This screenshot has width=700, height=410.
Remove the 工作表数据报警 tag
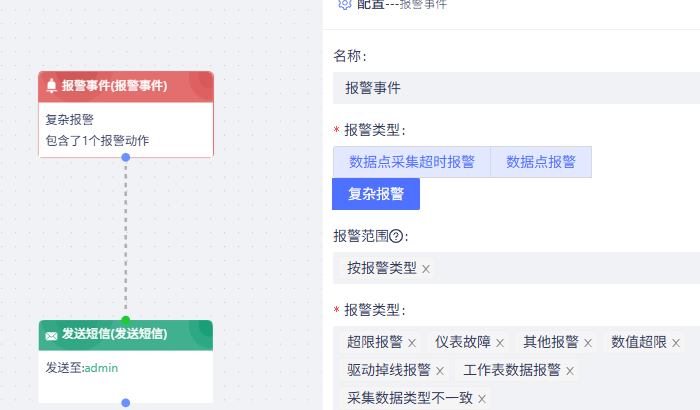[570, 371]
